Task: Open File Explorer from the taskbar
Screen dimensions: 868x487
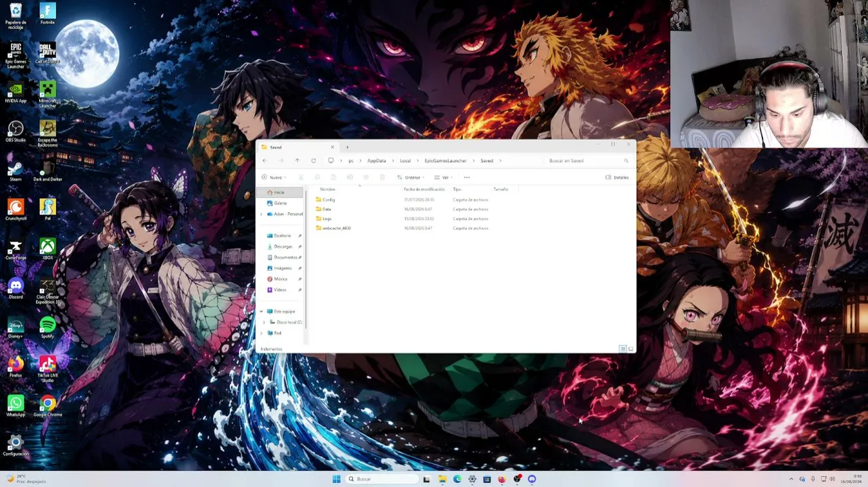Action: click(x=442, y=479)
